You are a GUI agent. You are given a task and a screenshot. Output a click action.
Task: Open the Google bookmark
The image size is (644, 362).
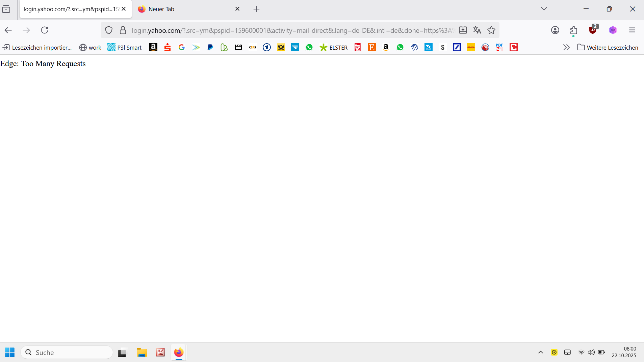click(182, 47)
